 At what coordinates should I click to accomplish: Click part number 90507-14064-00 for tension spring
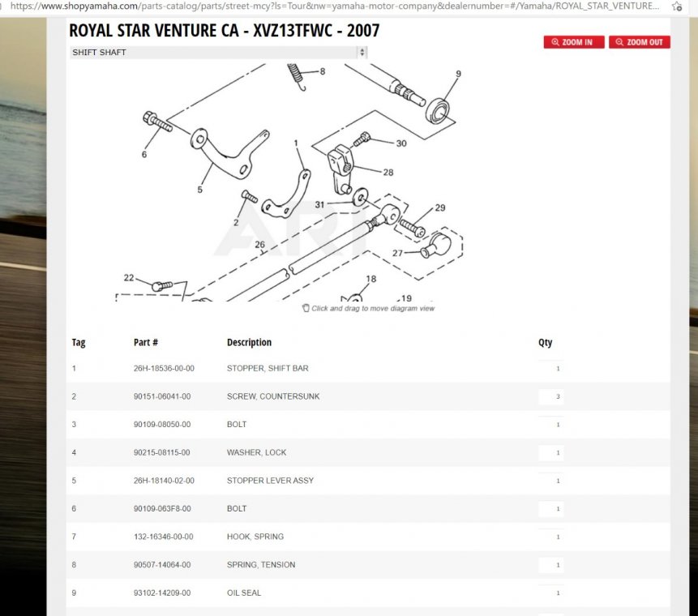(x=164, y=565)
